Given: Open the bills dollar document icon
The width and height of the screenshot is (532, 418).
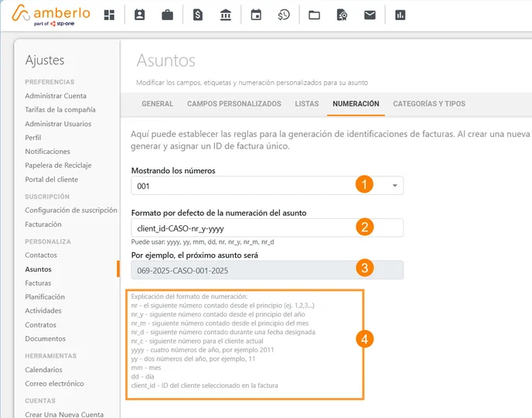Looking at the screenshot, I should (x=198, y=15).
